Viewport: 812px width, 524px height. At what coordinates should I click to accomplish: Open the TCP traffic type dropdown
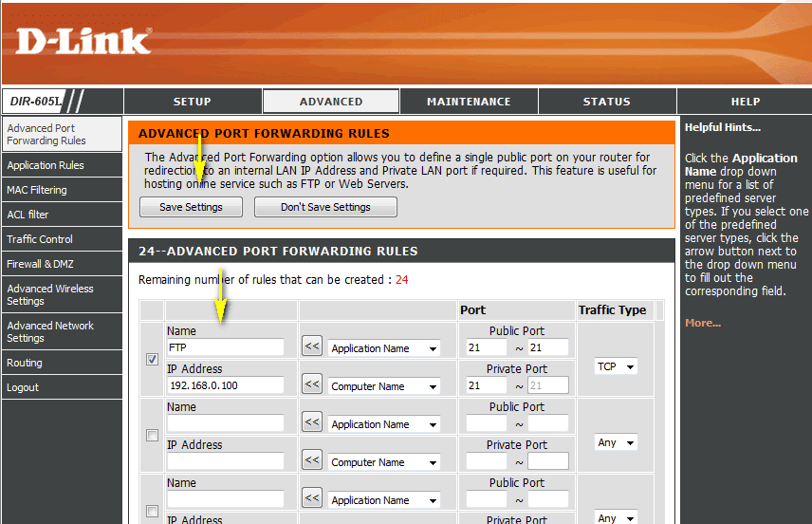pos(616,366)
